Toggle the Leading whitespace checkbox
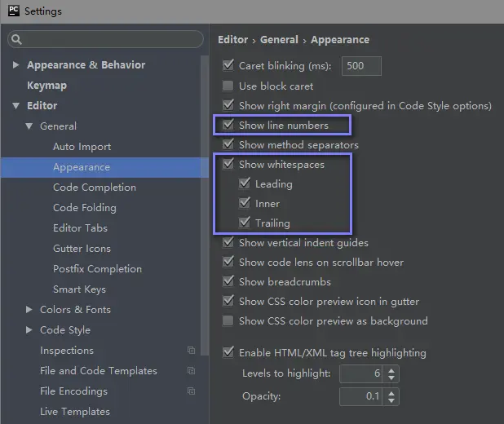504x424 pixels. click(245, 183)
